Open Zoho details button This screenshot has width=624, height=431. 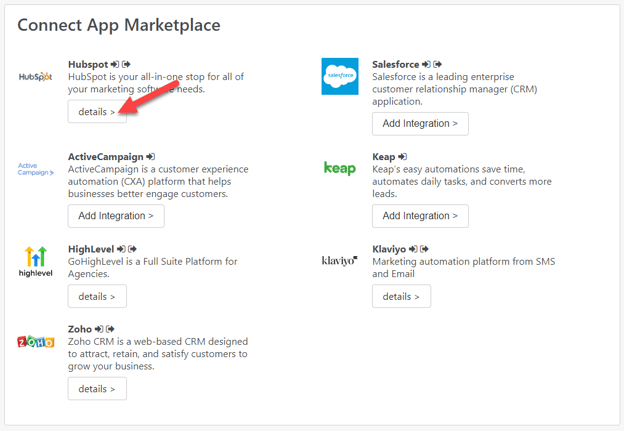[97, 389]
